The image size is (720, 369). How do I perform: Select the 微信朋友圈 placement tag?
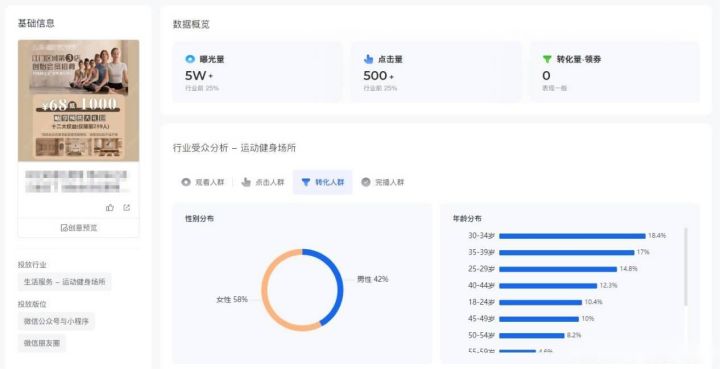click(42, 343)
